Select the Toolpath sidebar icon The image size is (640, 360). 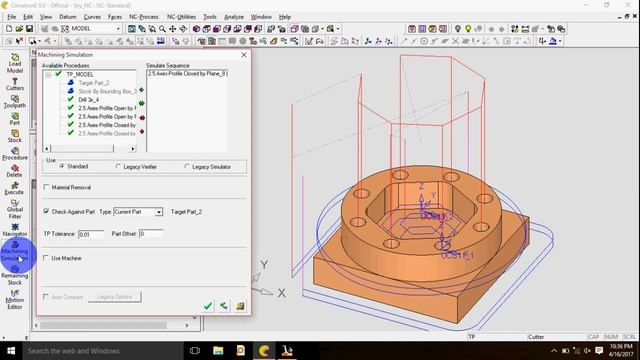click(15, 101)
